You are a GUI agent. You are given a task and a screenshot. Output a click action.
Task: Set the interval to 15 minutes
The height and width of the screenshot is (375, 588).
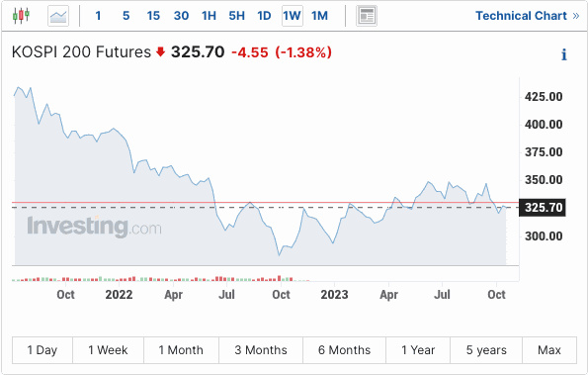153,16
